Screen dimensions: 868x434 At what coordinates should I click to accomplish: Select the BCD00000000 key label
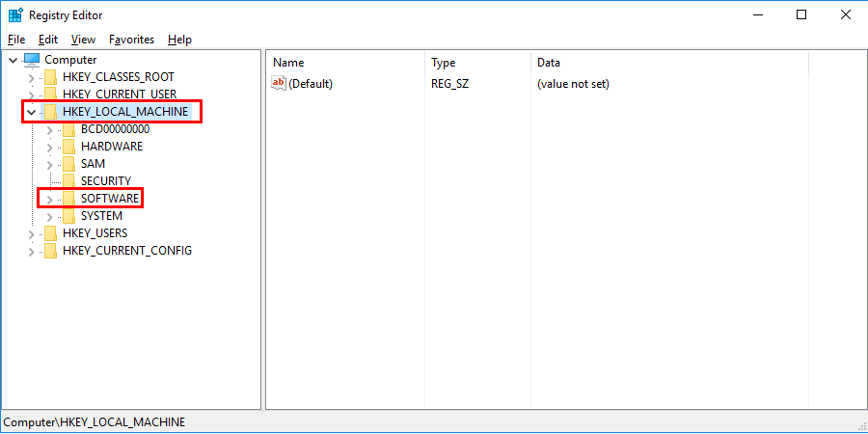point(115,129)
